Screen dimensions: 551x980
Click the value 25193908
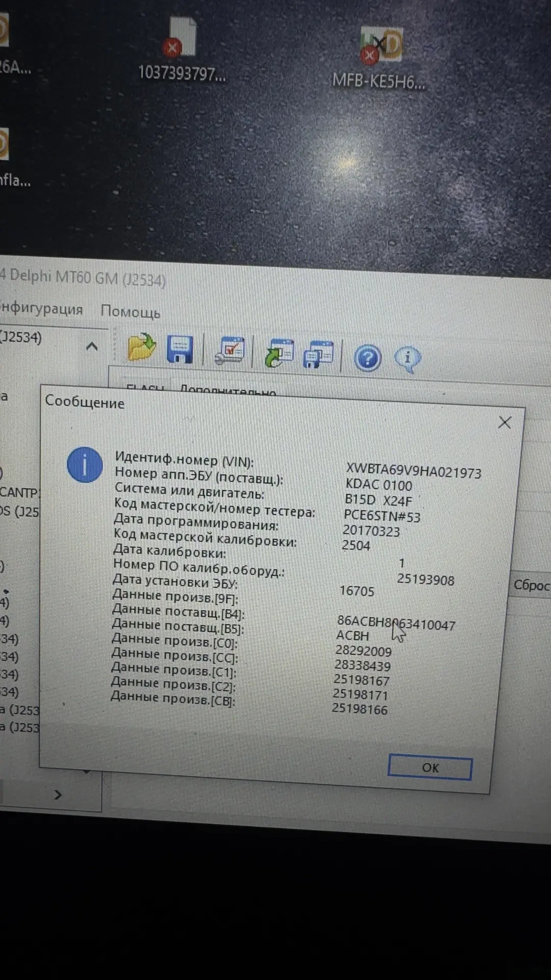click(425, 579)
